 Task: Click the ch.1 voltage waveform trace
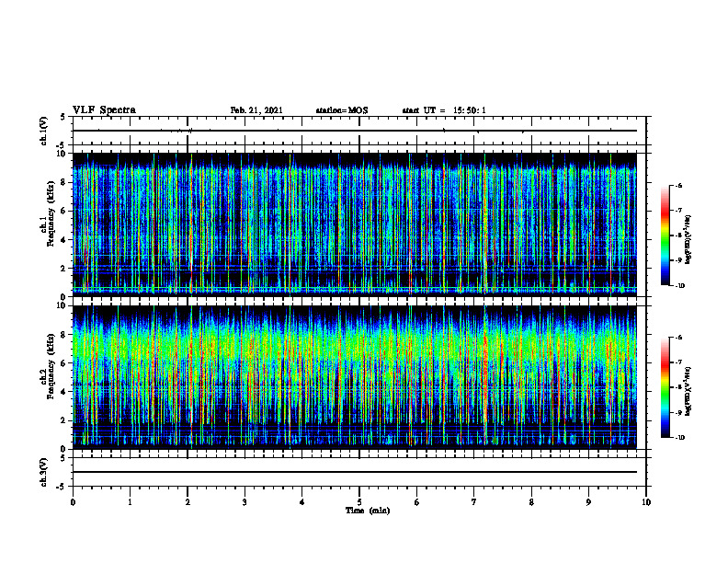pos(355,131)
